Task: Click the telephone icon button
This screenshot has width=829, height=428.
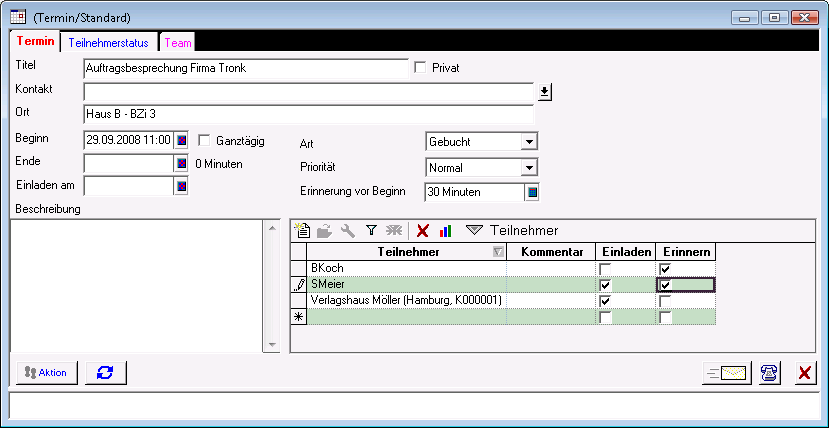Action: [x=770, y=373]
